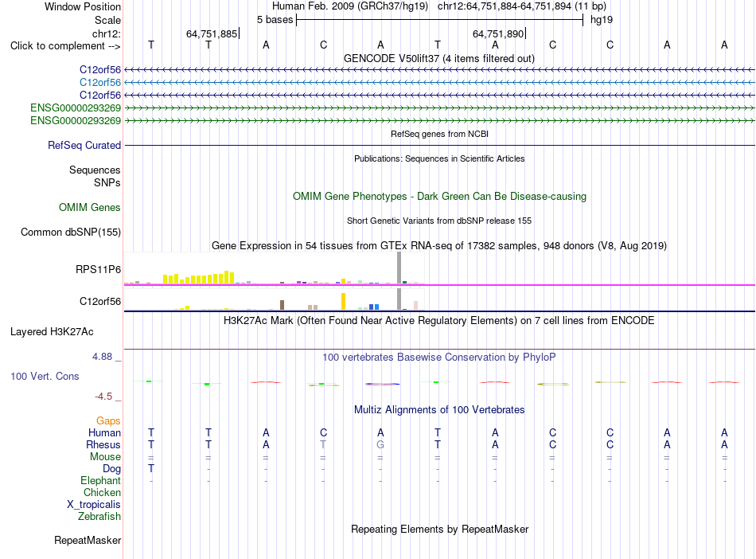Click the SNPs track label
Image resolution: width=756 pixels, height=559 pixels.
[107, 183]
